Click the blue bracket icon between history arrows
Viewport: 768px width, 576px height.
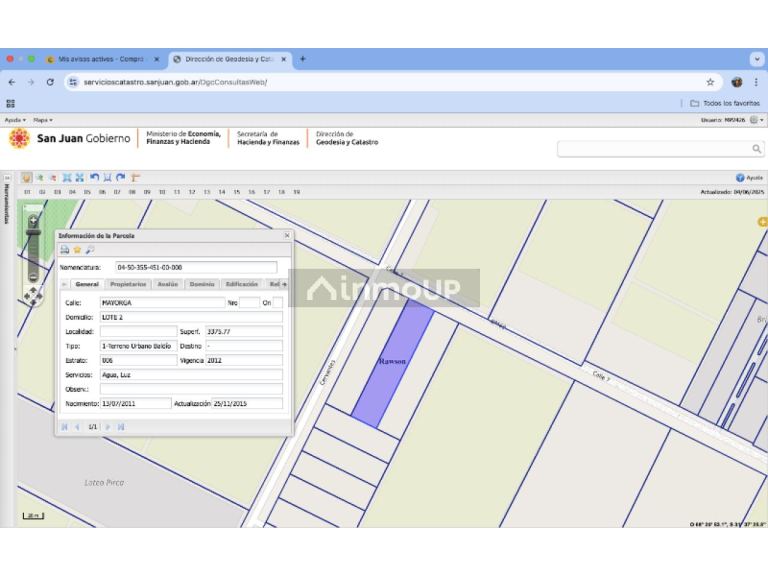click(108, 178)
